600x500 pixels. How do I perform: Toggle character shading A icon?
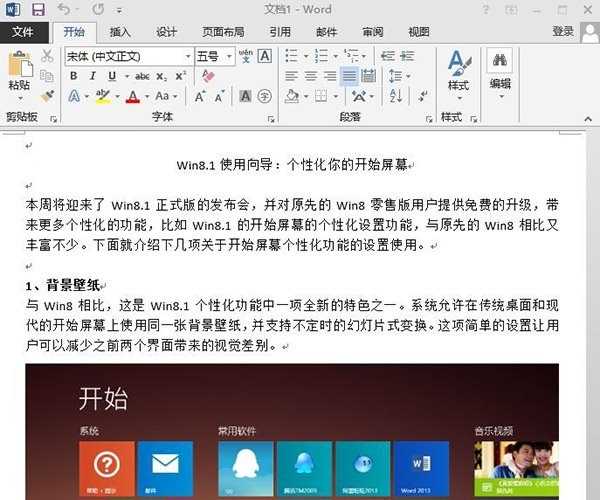245,96
